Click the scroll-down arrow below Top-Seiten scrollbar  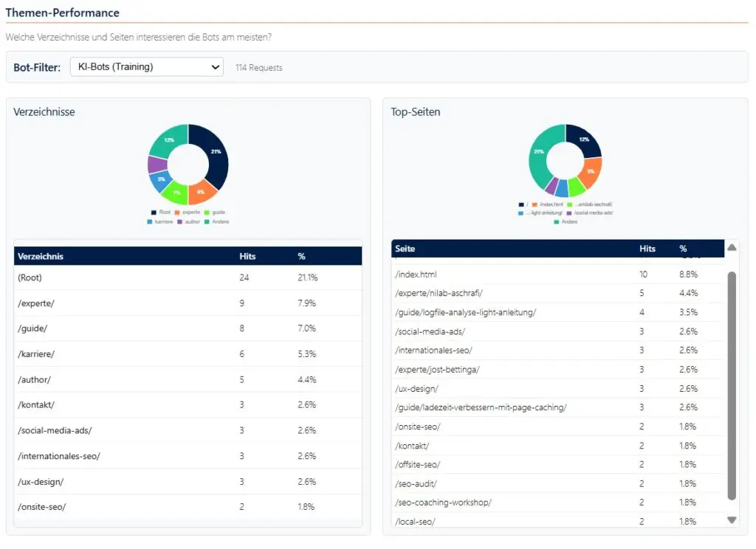[x=732, y=519]
